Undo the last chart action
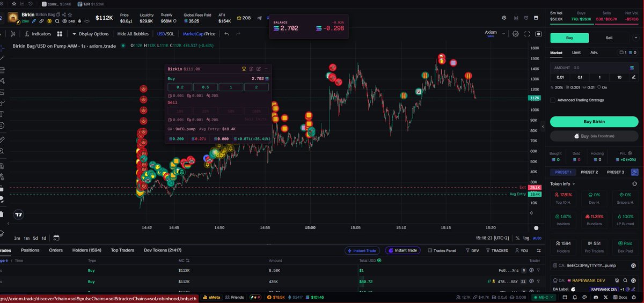Viewport: 644px width, 303px height. coord(227,34)
